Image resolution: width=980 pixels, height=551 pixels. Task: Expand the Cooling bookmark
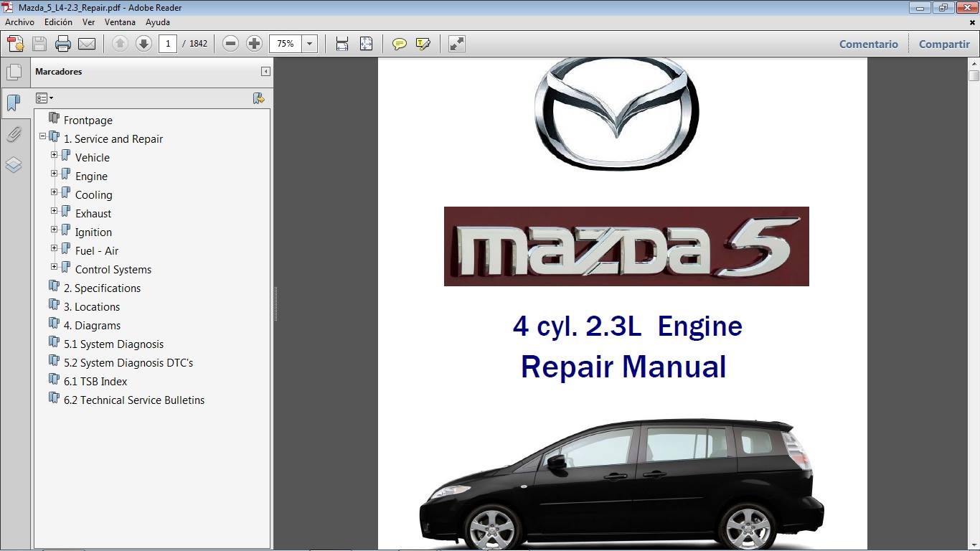pyautogui.click(x=54, y=192)
